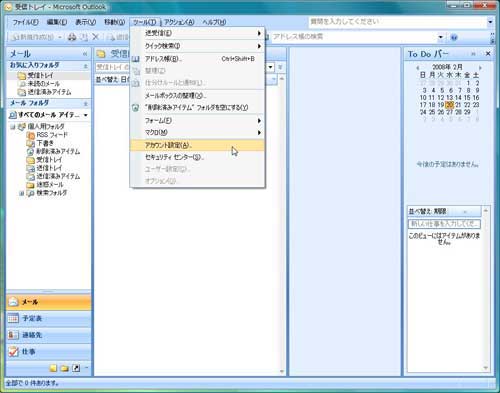The image size is (500, 393).
Task: Open the address book menu item icon
Action: click(x=135, y=59)
